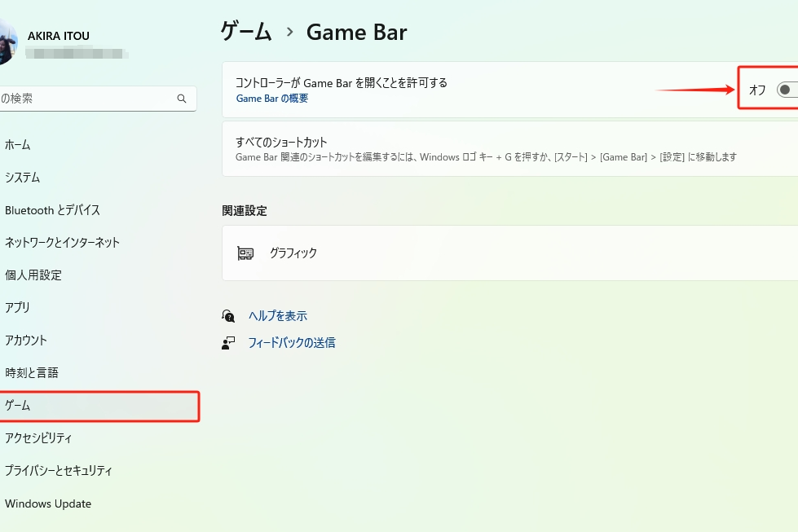Open the Game Bar の概要 link
This screenshot has width=798, height=532.
pos(271,99)
